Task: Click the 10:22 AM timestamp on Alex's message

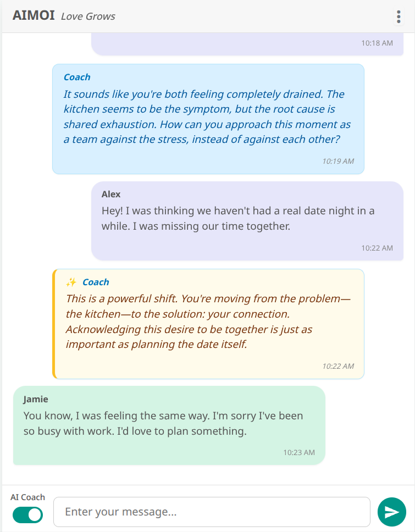Action: (378, 248)
